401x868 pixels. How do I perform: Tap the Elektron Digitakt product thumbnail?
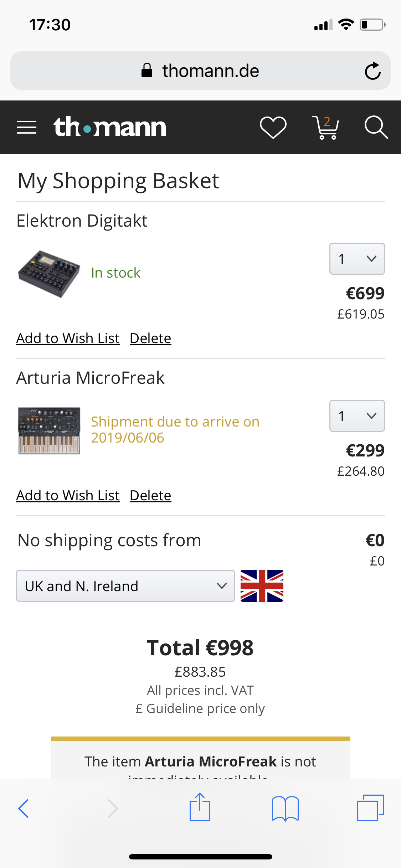point(49,274)
